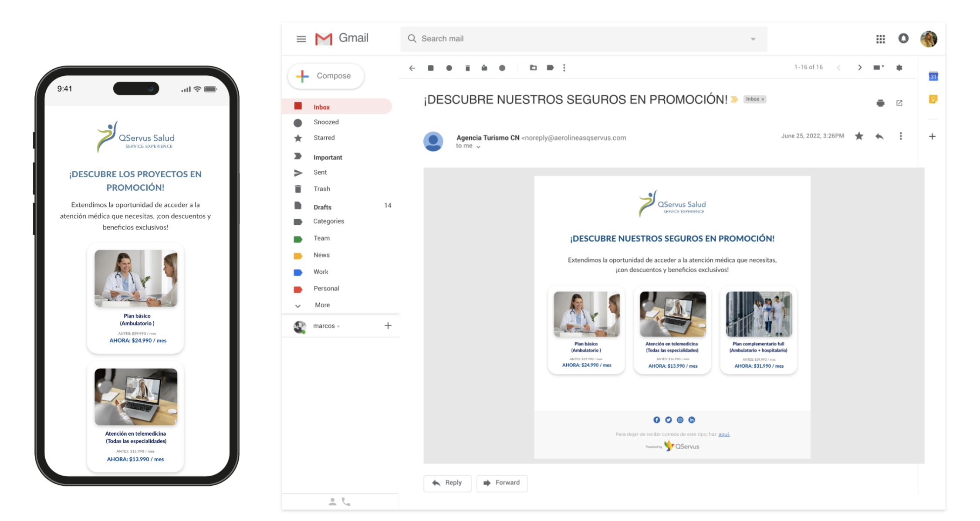Open the Drafts folder
This screenshot has width=980, height=521.
322,207
